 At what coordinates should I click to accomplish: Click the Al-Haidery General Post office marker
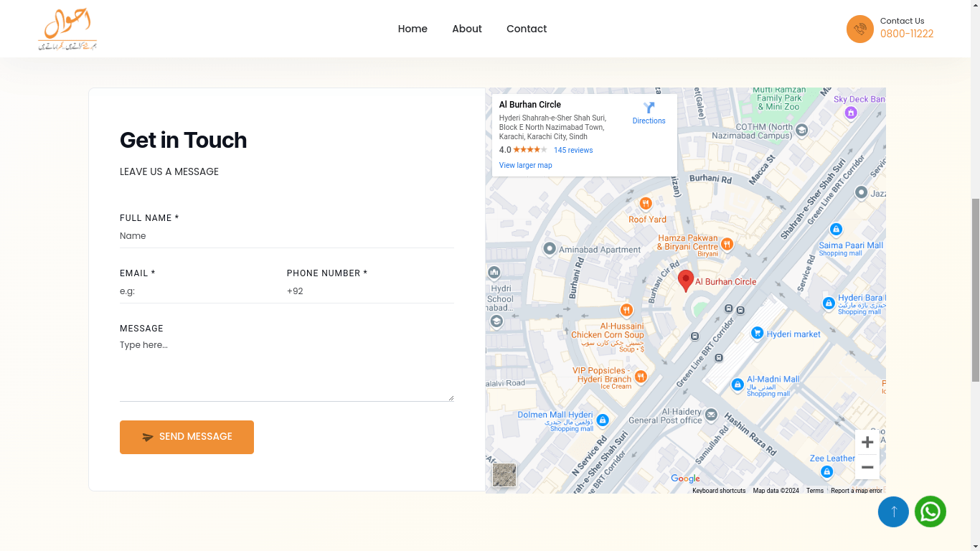pyautogui.click(x=711, y=415)
